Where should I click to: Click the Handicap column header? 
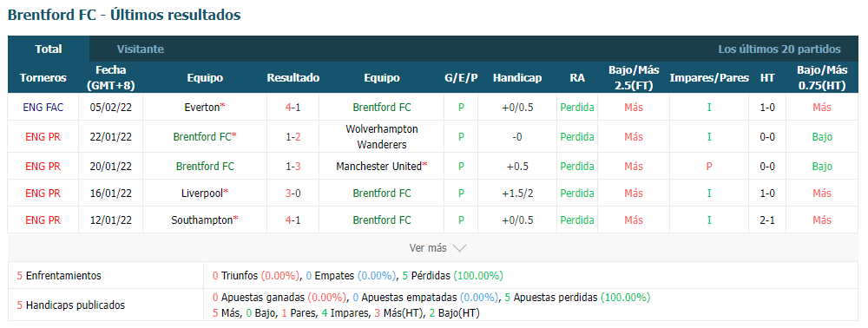point(517,78)
